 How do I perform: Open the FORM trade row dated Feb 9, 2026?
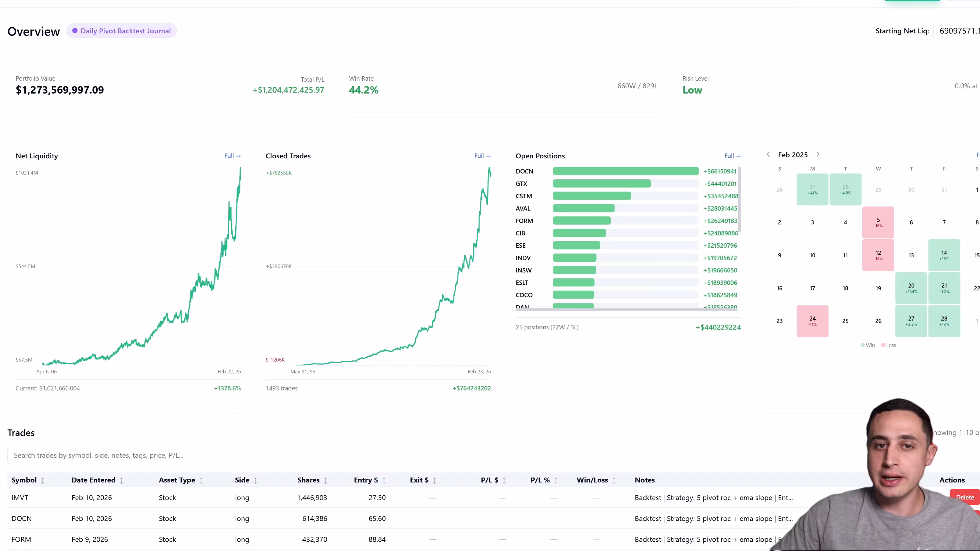(x=494, y=539)
